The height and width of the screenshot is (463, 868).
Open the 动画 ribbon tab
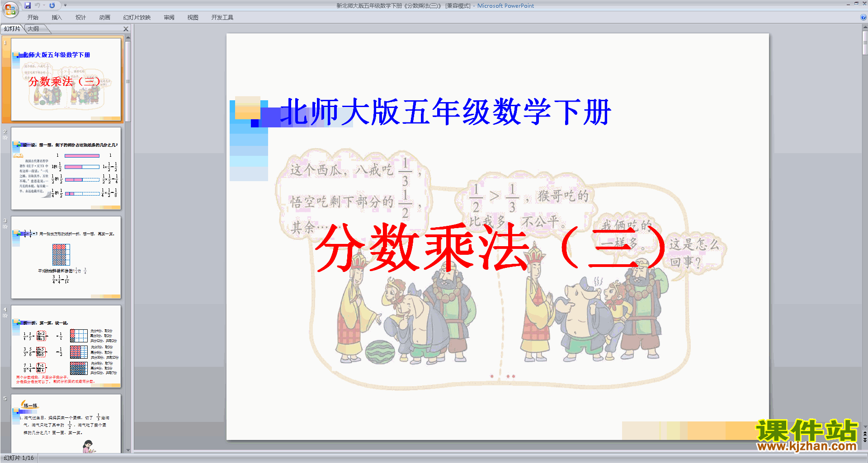tap(104, 18)
